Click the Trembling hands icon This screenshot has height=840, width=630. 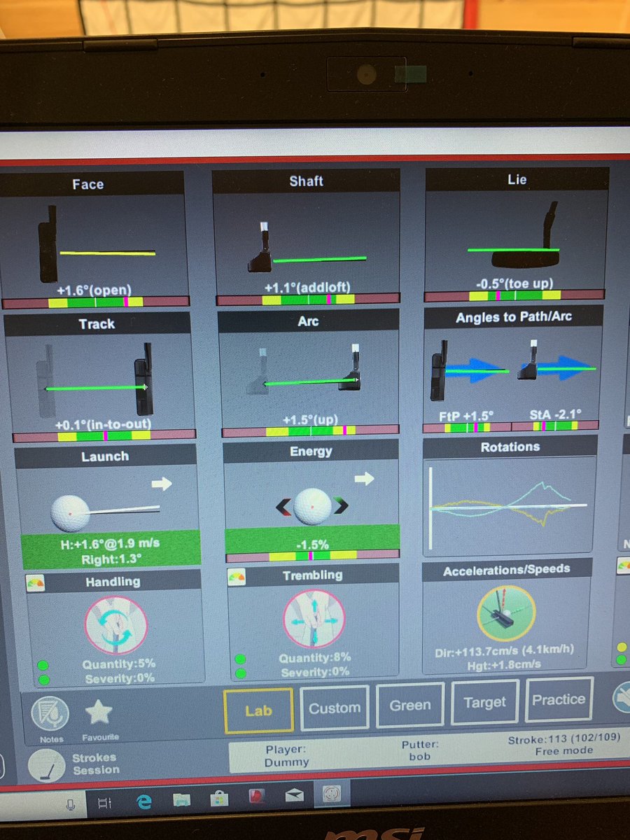[314, 618]
